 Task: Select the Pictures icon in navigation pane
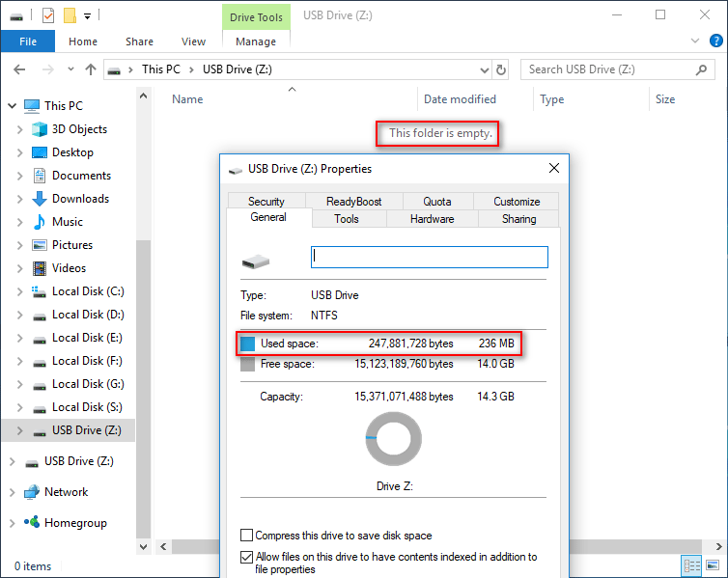tap(40, 245)
